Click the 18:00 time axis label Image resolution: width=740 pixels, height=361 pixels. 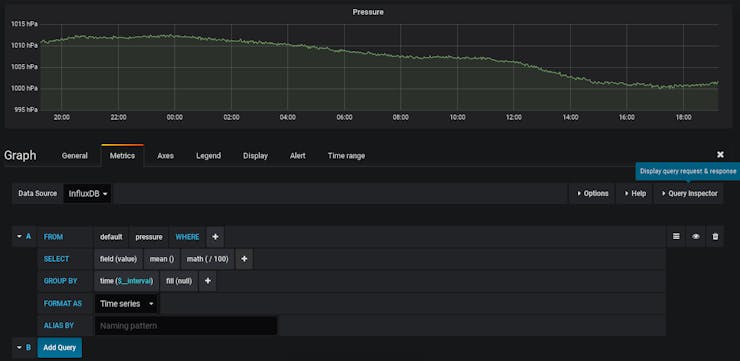tap(683, 118)
